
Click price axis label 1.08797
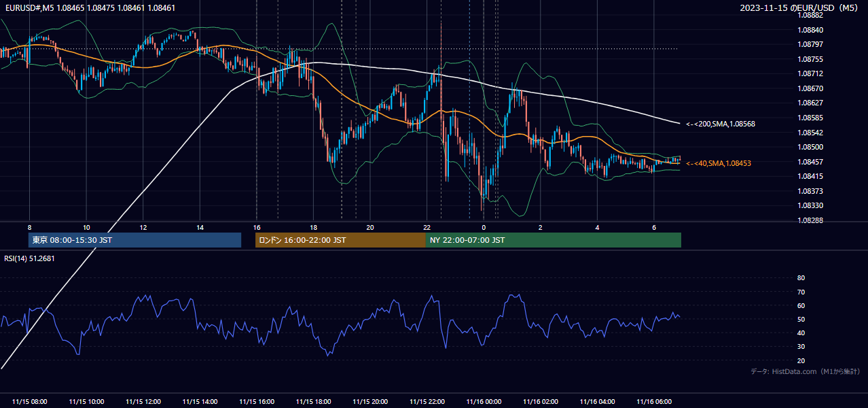(x=810, y=44)
